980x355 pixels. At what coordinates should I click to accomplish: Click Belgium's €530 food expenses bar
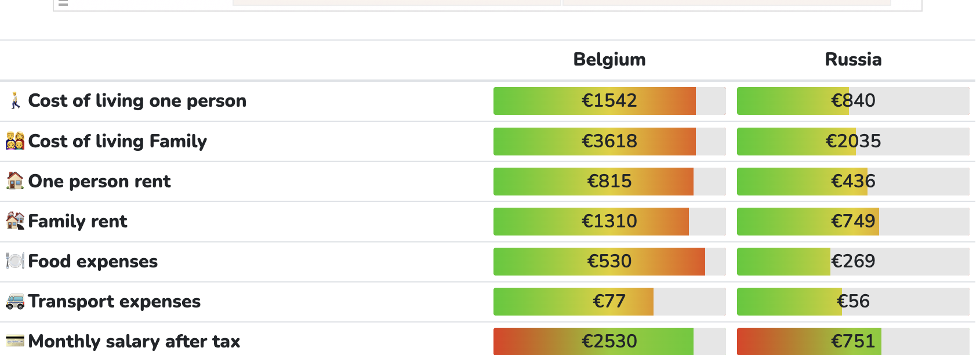point(609,262)
